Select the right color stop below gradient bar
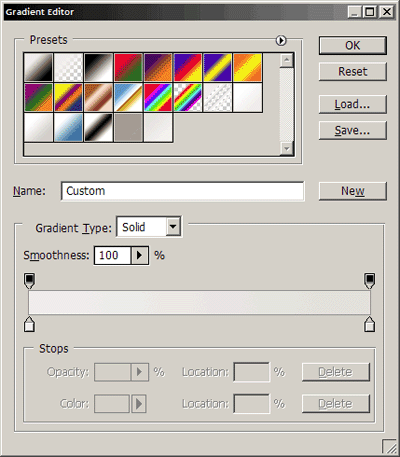 pyautogui.click(x=369, y=324)
